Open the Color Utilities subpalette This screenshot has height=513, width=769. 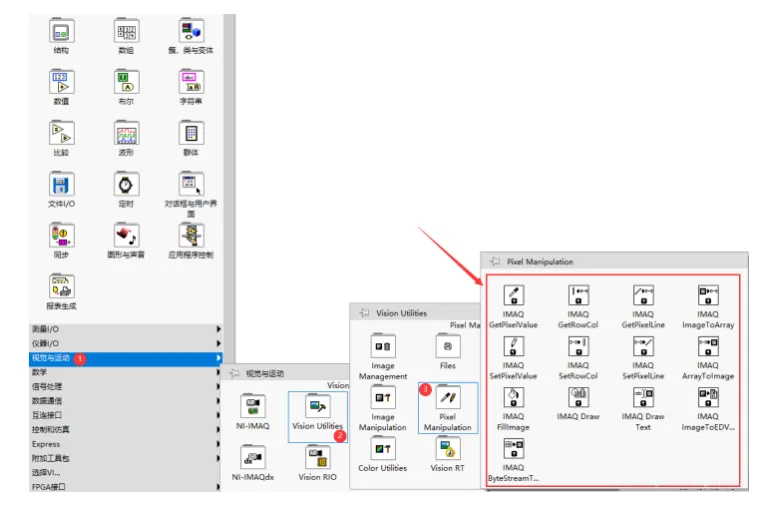(383, 449)
